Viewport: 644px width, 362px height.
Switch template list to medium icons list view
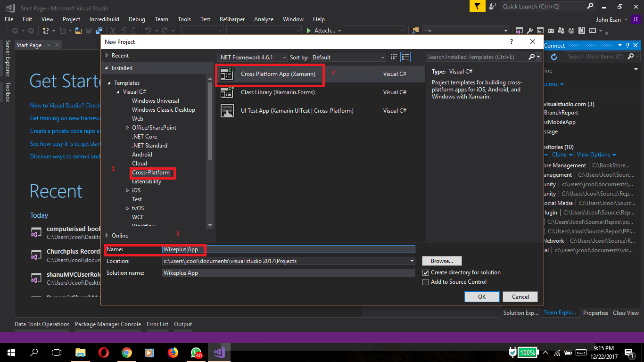[x=405, y=57]
